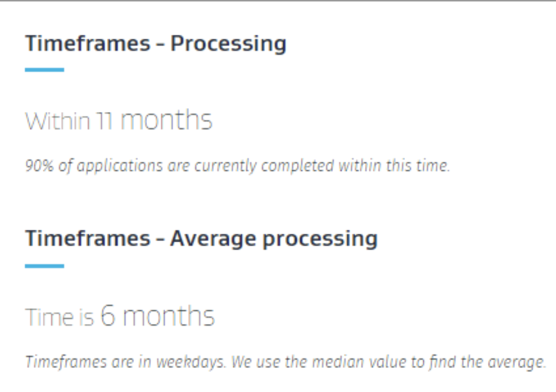The width and height of the screenshot is (556, 392).
Task: Click 'find the average' at note's end
Action: coord(487,362)
